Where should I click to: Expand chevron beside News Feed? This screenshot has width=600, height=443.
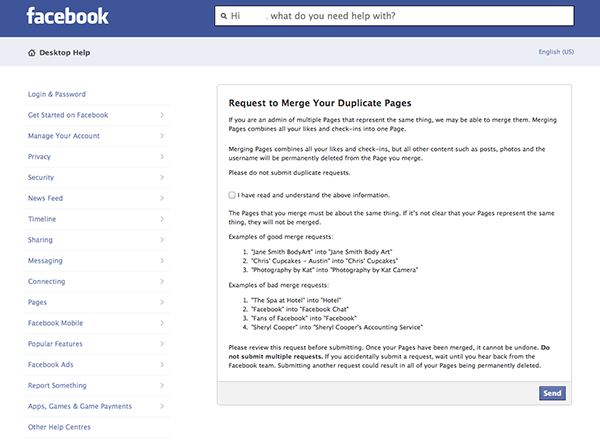pos(162,198)
